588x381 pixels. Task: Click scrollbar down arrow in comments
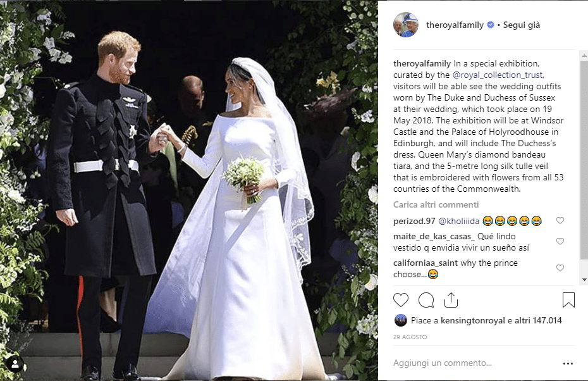(584, 280)
